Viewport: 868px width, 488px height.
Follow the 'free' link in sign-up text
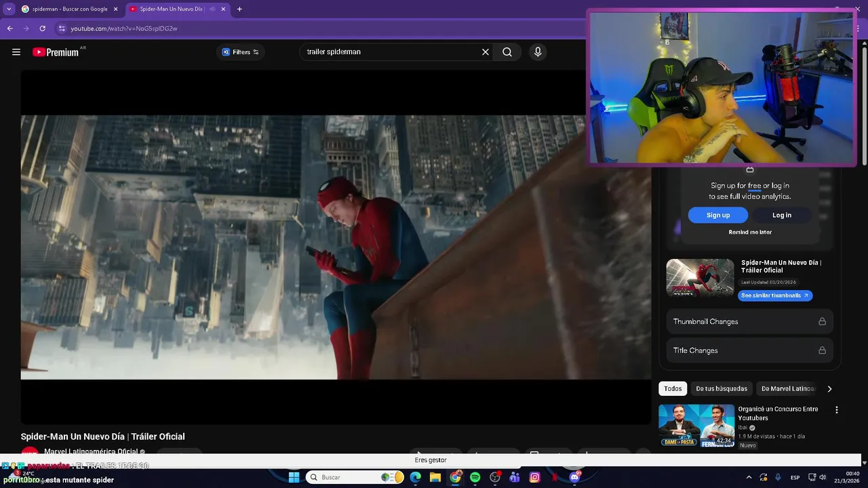[754, 186]
